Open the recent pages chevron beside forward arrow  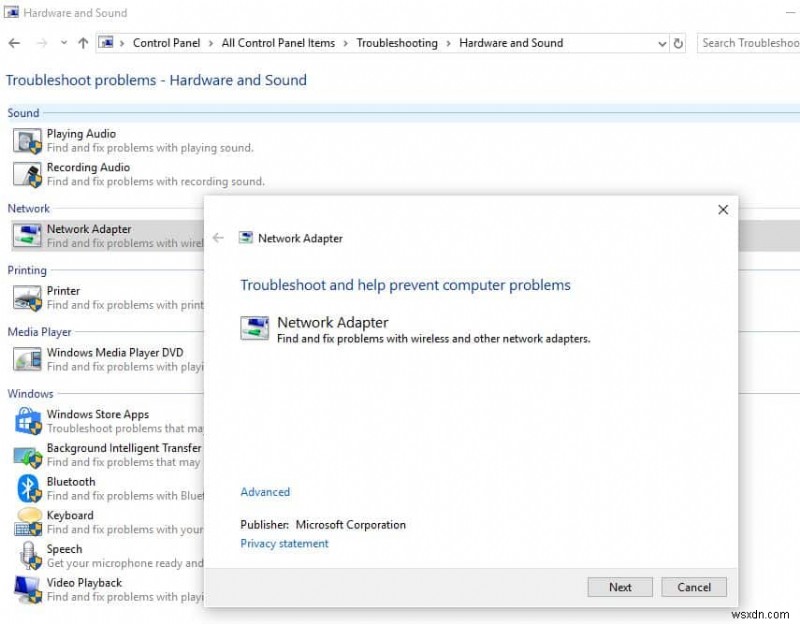(x=63, y=43)
